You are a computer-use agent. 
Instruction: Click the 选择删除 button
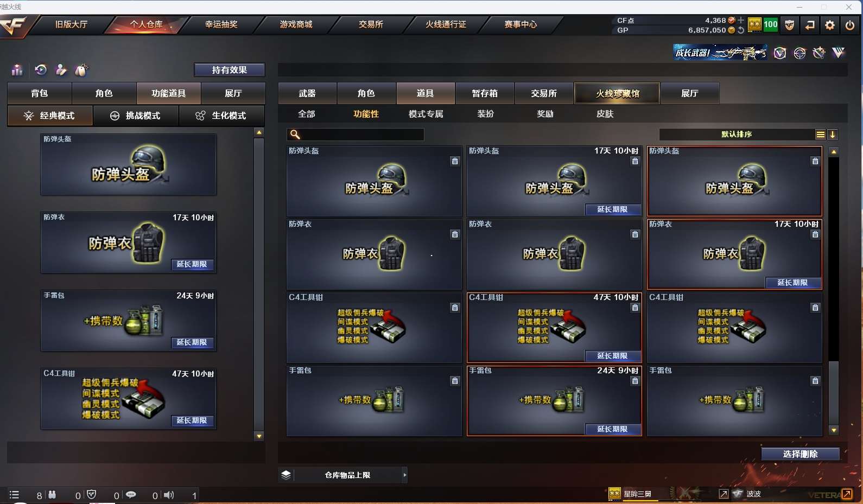pyautogui.click(x=801, y=454)
